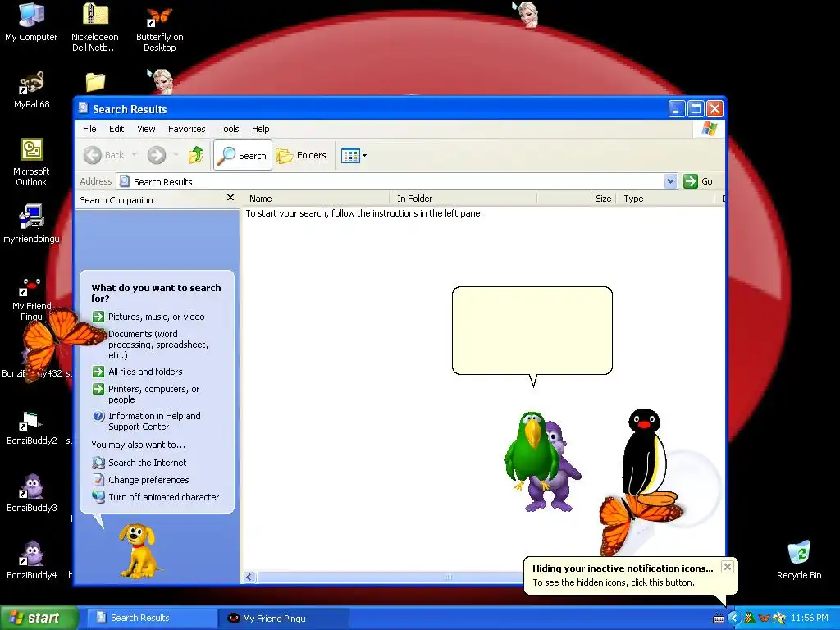Open the Recycle Bin icon
840x630 pixels.
799,559
